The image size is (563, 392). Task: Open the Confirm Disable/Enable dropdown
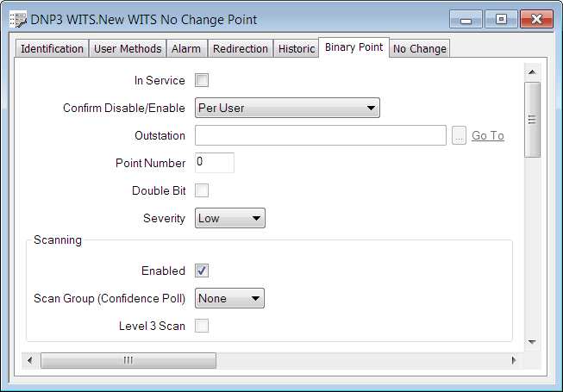(x=287, y=109)
